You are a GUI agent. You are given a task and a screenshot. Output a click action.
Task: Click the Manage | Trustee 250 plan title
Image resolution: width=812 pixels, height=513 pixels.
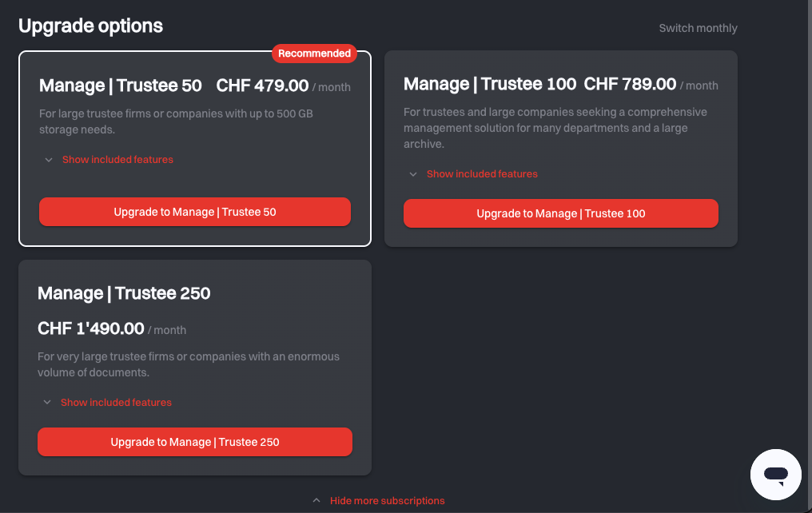click(125, 293)
